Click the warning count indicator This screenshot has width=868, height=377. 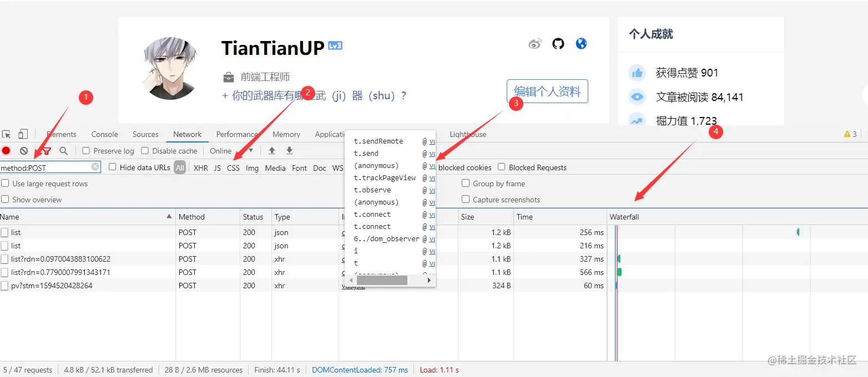(850, 134)
